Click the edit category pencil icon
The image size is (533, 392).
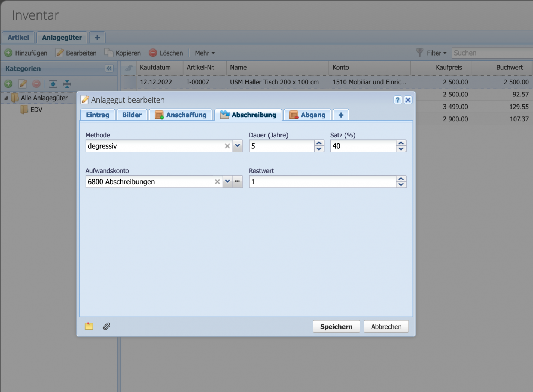23,84
